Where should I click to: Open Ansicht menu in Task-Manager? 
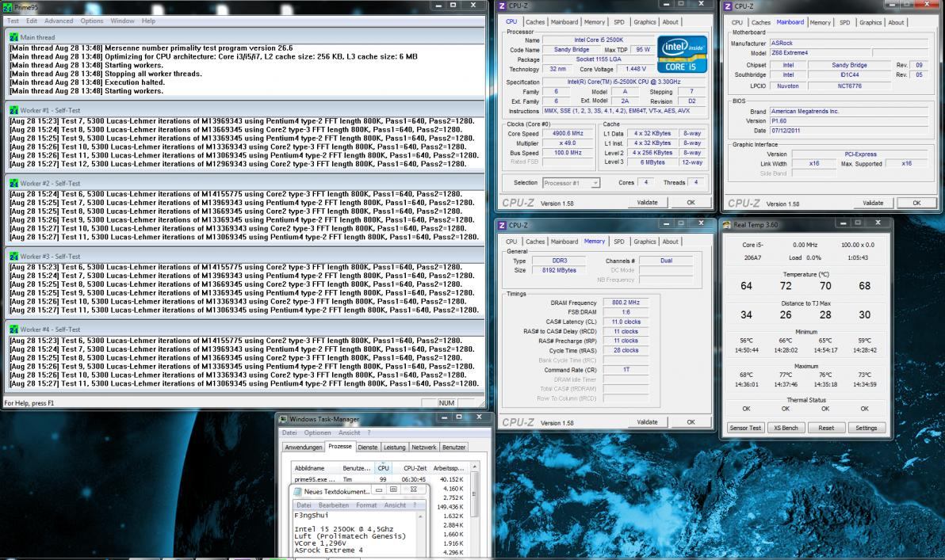pyautogui.click(x=349, y=433)
